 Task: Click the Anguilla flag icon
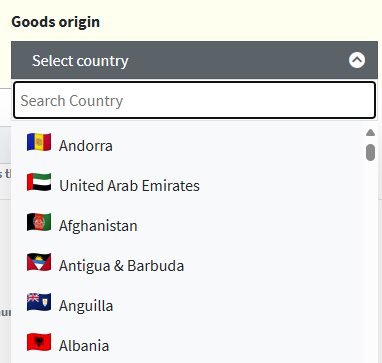[x=39, y=302]
